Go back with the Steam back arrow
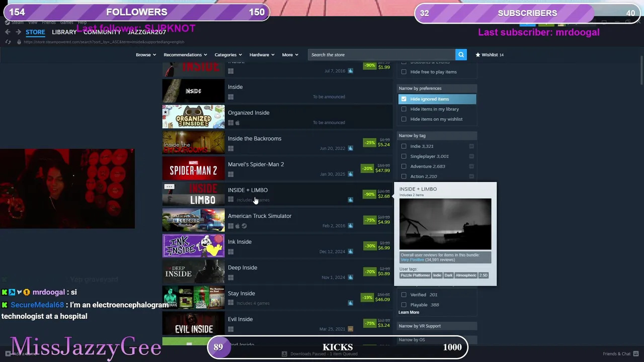 tap(8, 32)
